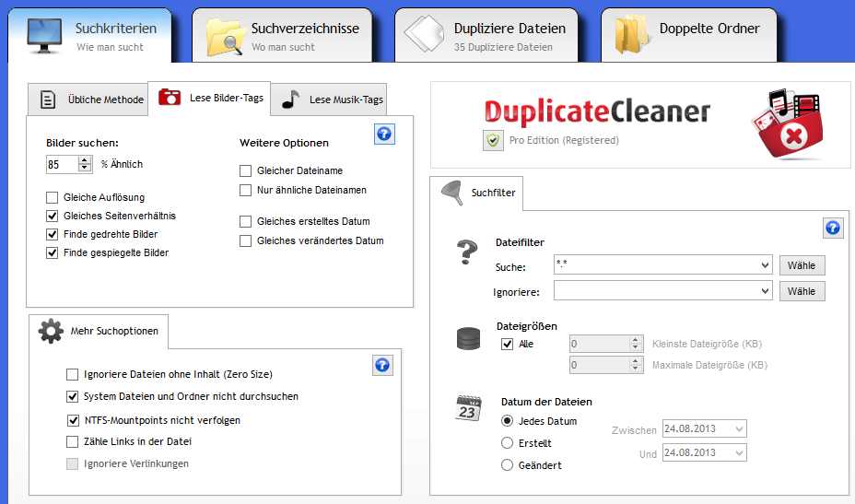855x504 pixels.
Task: Click the help icon in Mehr Suchoptionen panel
Action: (x=382, y=365)
